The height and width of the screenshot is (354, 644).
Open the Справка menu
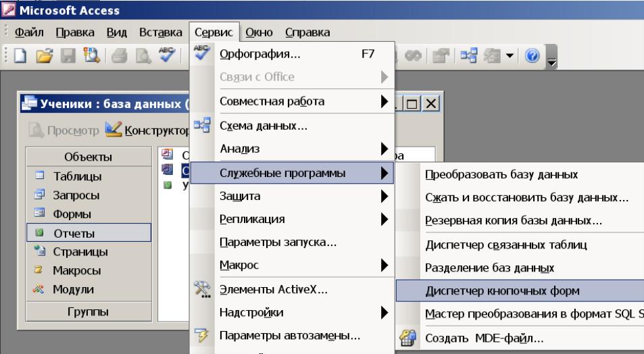click(x=307, y=32)
